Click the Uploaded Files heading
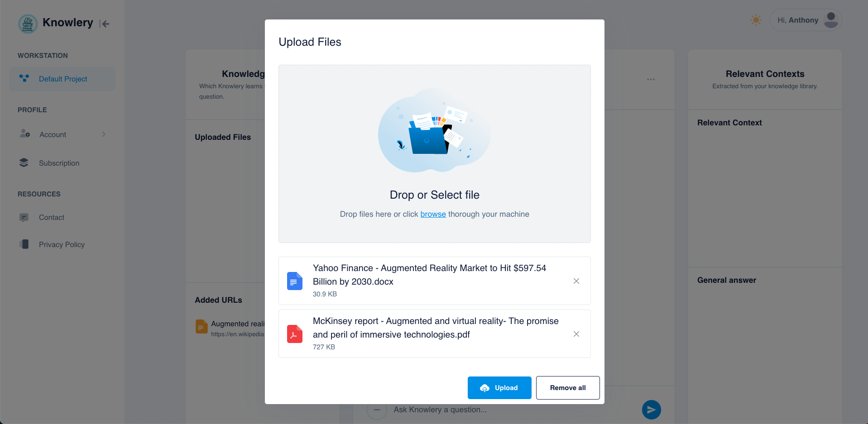 tap(223, 137)
